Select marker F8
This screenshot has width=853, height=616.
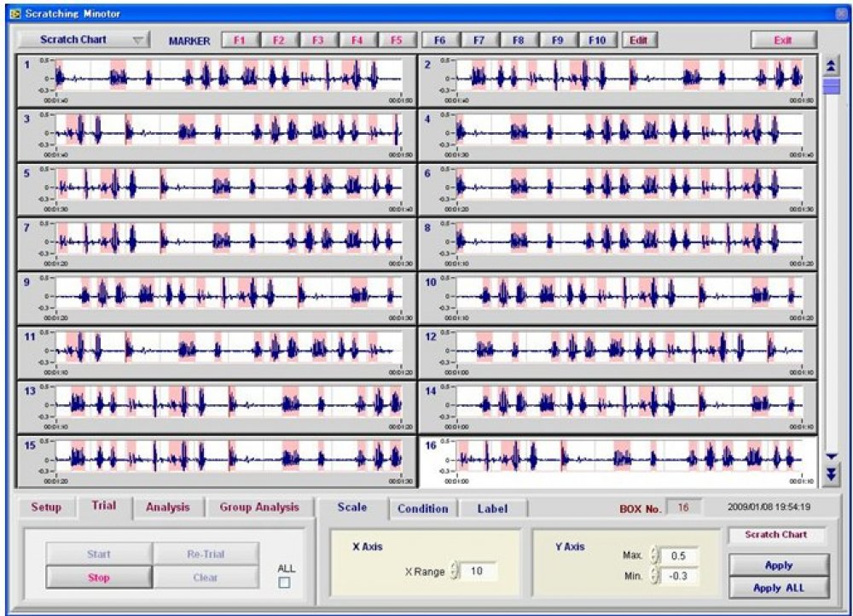click(x=519, y=40)
